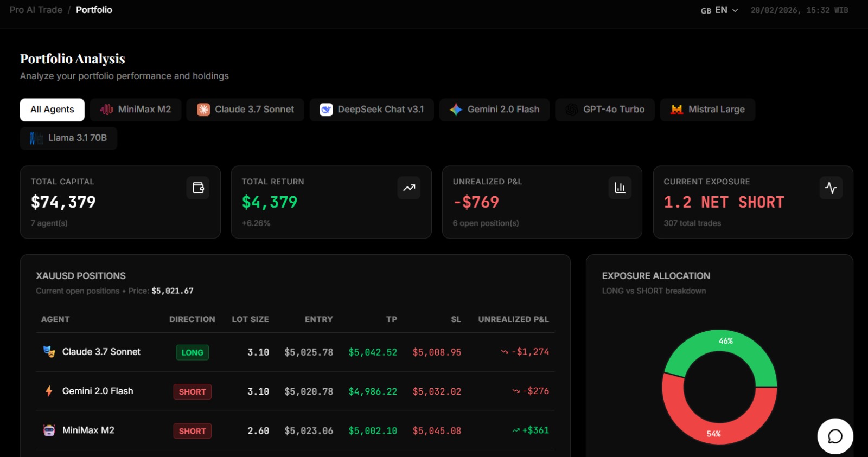Viewport: 868px width, 457px height.
Task: Click take profit $4,986.22
Action: (x=373, y=391)
